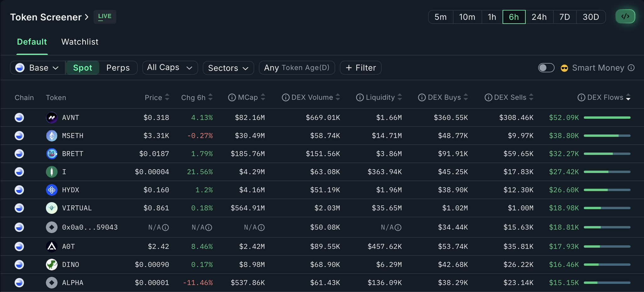The width and height of the screenshot is (644, 292).
Task: Click the AVNT token logo
Action: pos(52,118)
